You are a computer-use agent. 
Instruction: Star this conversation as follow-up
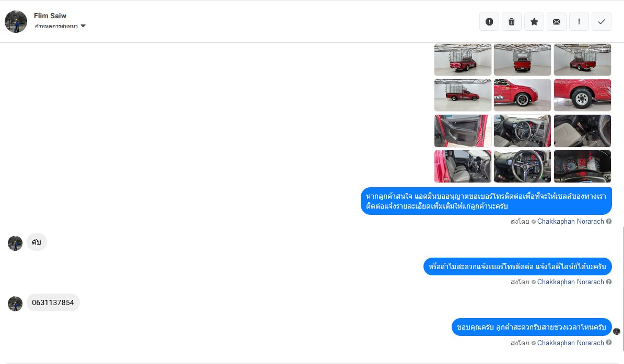534,22
